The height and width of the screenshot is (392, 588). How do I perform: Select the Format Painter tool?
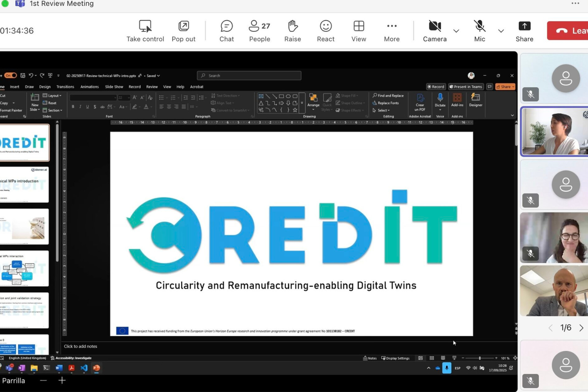pyautogui.click(x=11, y=110)
